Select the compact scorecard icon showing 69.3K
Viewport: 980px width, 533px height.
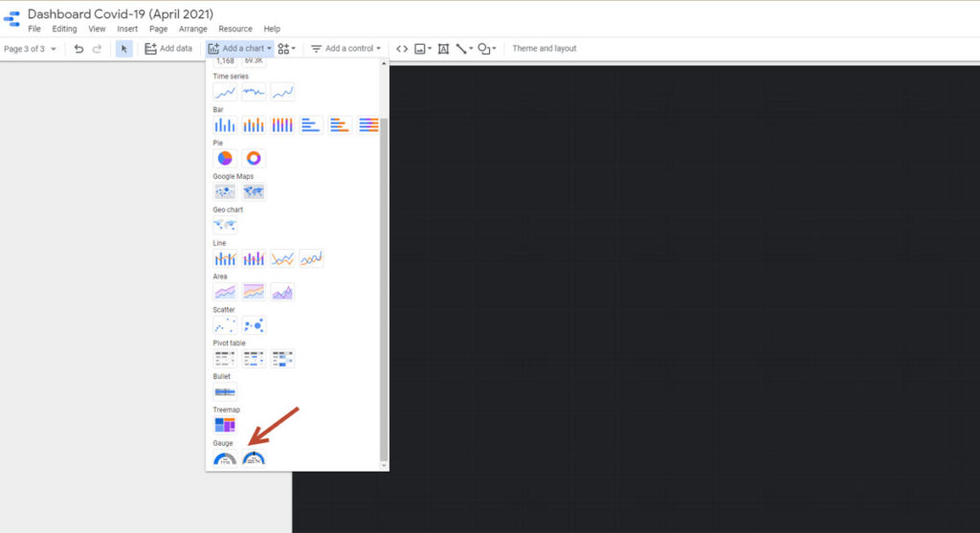[x=254, y=62]
